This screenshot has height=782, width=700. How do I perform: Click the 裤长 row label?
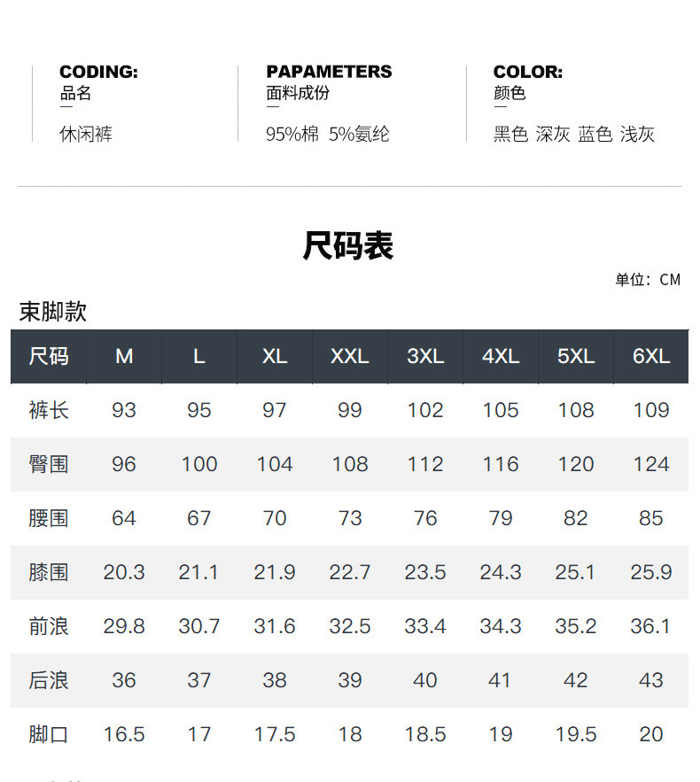(x=49, y=410)
